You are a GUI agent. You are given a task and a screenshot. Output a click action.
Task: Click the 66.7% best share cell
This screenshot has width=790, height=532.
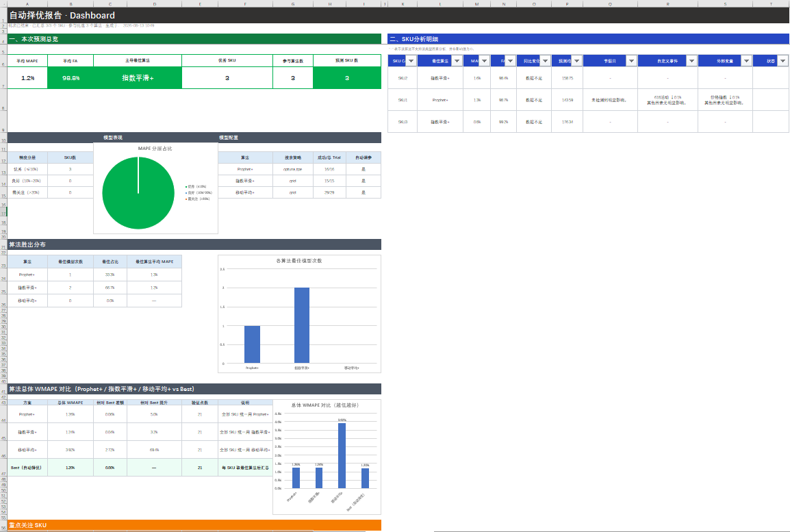pos(110,288)
